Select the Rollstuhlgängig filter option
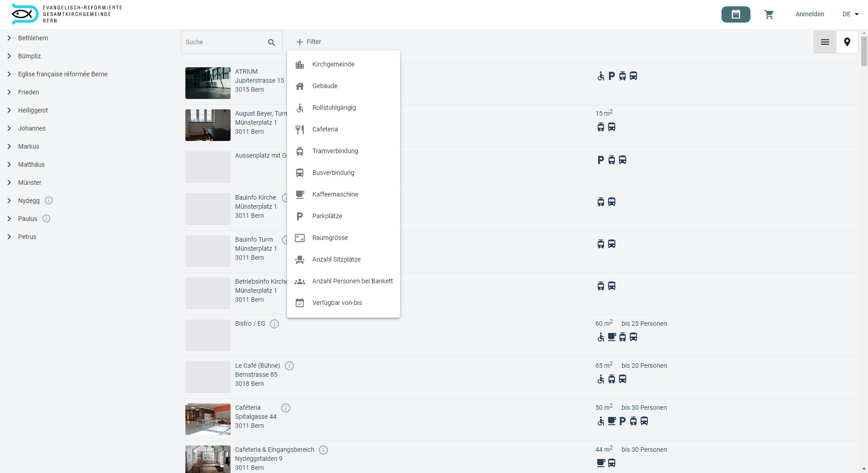 point(334,108)
